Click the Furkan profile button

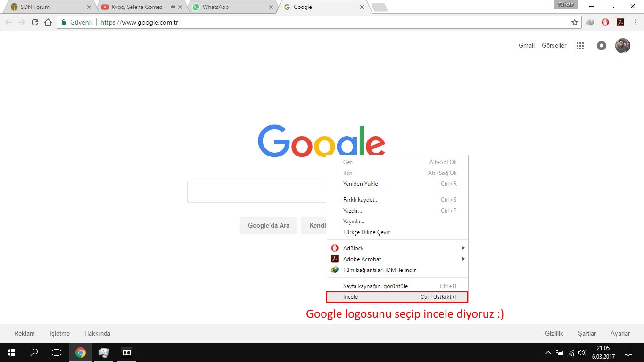pos(566,4)
